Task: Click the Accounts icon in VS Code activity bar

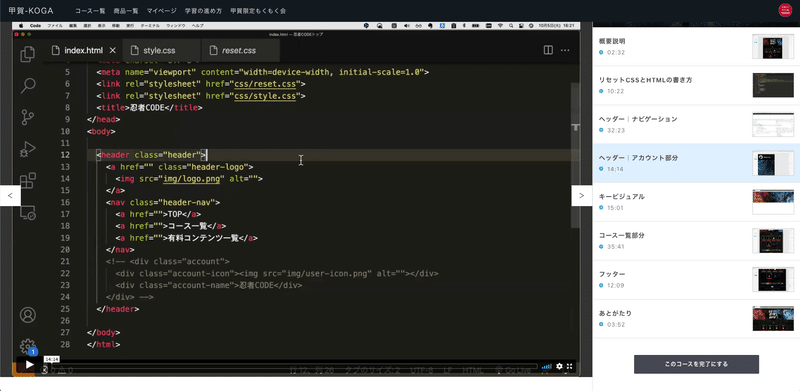Action: [x=28, y=314]
